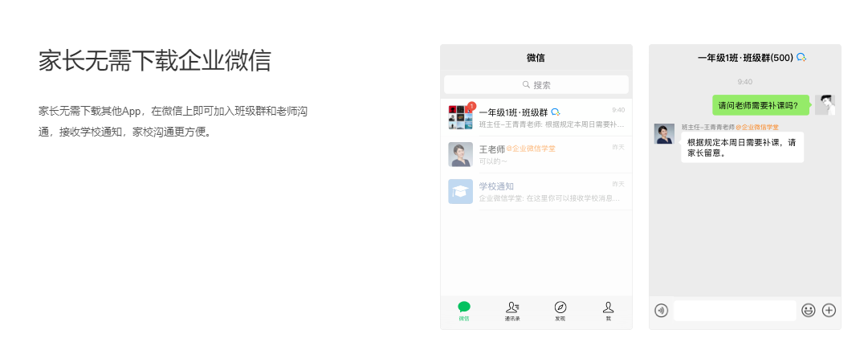Screen dimensions: 868x346
Task: Click the enterprise icon beside 班级群(500) title
Action: coord(801,58)
